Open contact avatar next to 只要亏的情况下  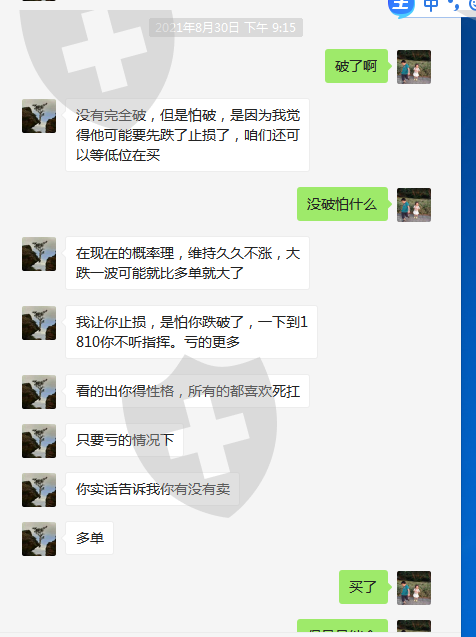(x=39, y=441)
